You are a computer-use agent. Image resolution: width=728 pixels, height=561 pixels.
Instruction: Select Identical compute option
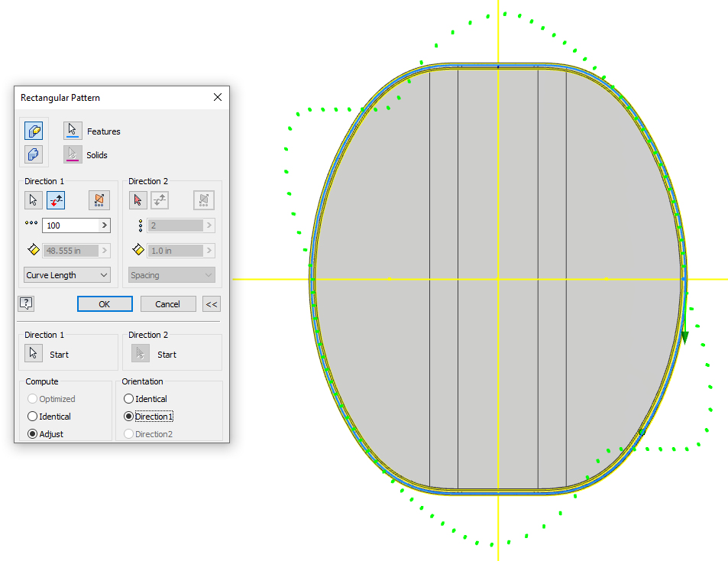point(49,417)
